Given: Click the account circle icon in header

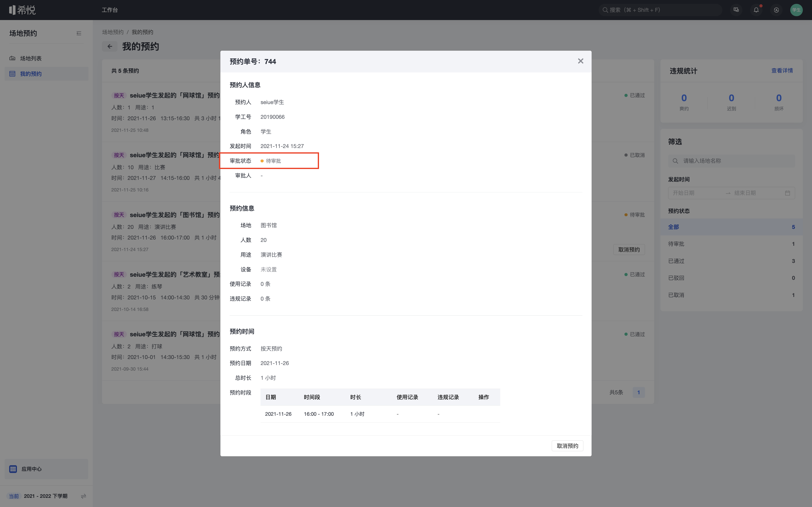Looking at the screenshot, I should 776,10.
